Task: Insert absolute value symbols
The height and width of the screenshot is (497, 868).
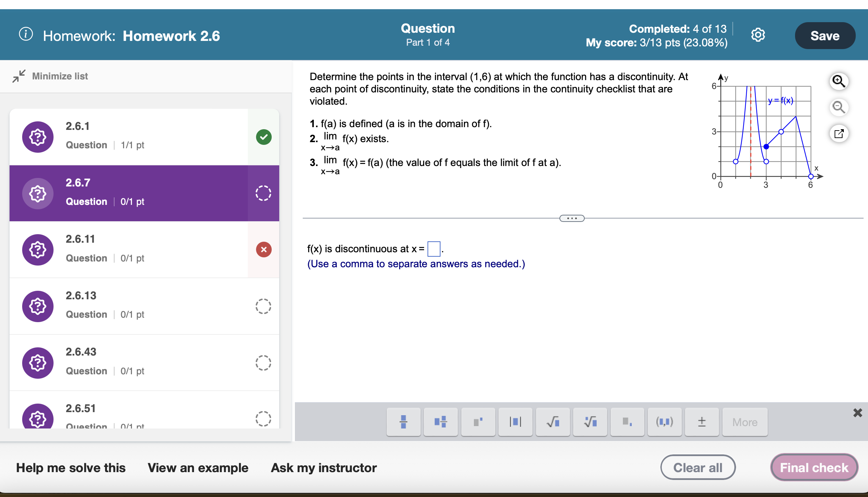Action: point(515,422)
